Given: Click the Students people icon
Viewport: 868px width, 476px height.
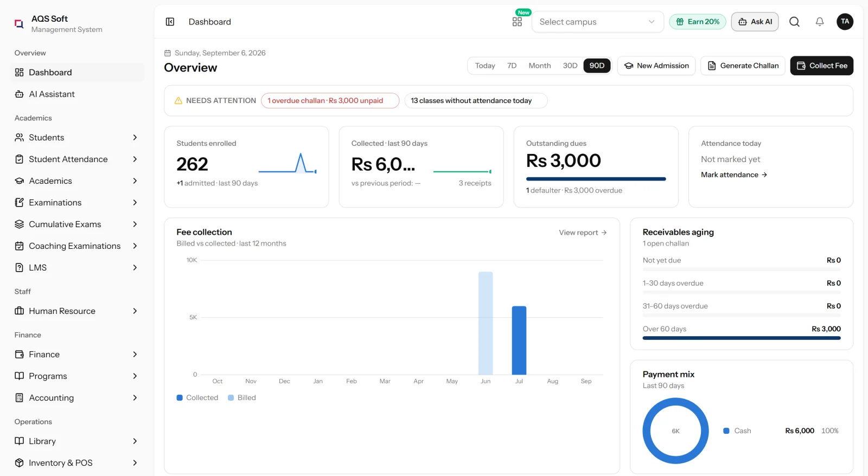Looking at the screenshot, I should click(x=20, y=138).
